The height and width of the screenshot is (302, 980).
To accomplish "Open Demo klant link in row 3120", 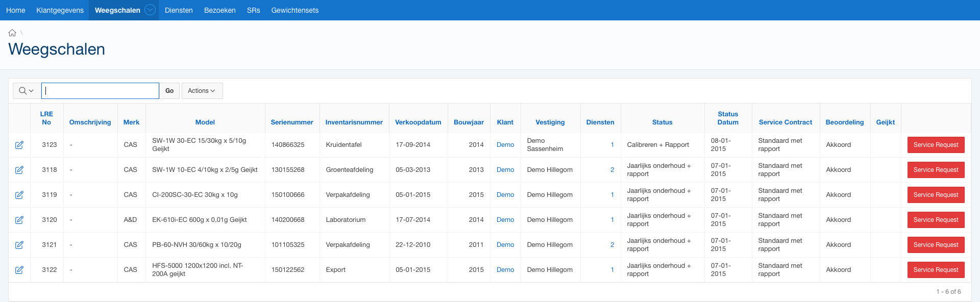I will pyautogui.click(x=505, y=220).
